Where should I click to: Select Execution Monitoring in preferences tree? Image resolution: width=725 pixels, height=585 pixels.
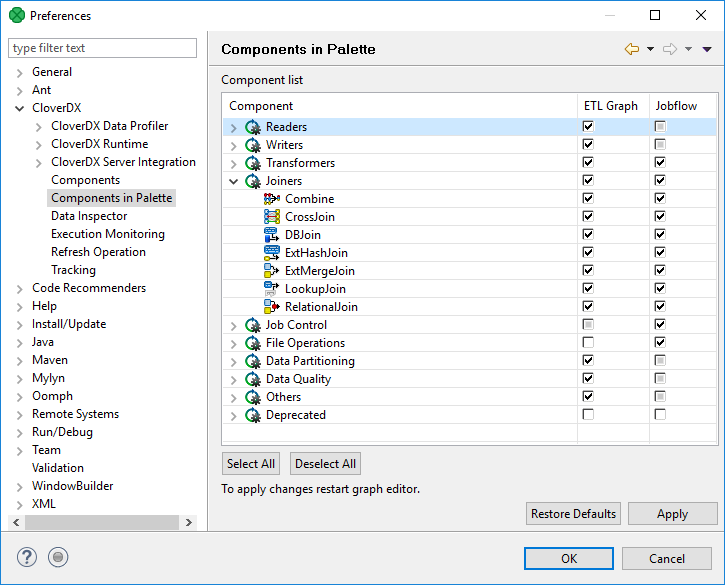click(x=108, y=234)
